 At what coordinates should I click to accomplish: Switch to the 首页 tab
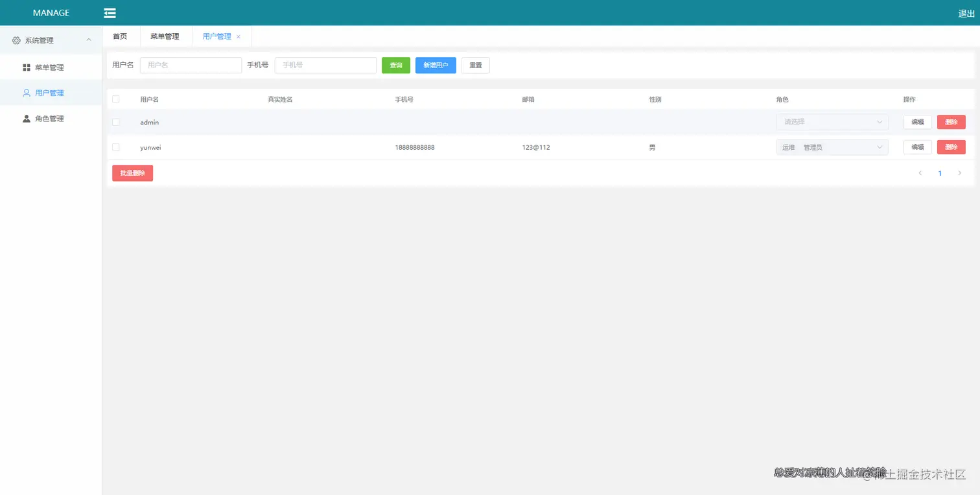121,36
